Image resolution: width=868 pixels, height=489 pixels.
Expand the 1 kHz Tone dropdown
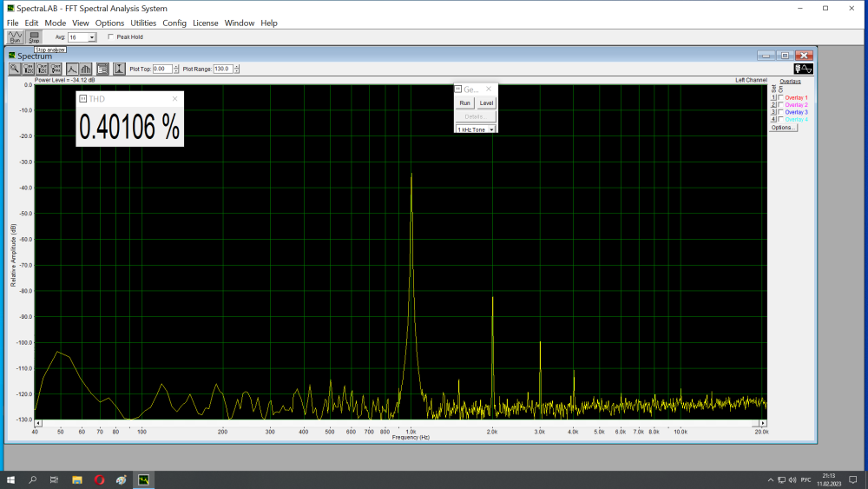pyautogui.click(x=492, y=129)
